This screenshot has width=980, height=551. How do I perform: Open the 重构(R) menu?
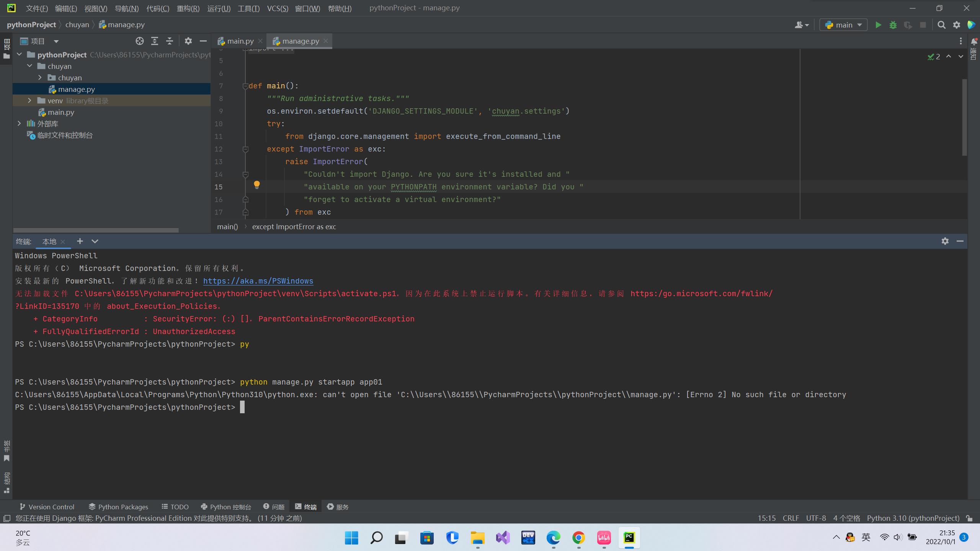pos(188,8)
